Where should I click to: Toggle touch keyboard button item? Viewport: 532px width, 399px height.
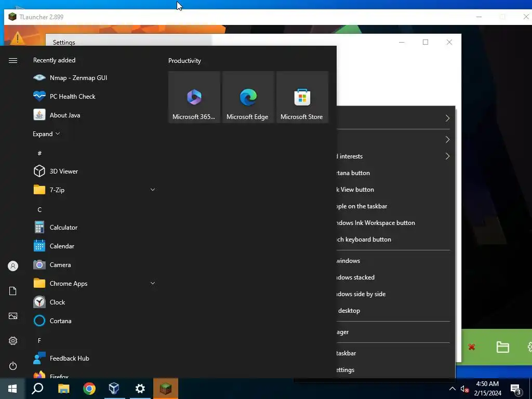395,239
